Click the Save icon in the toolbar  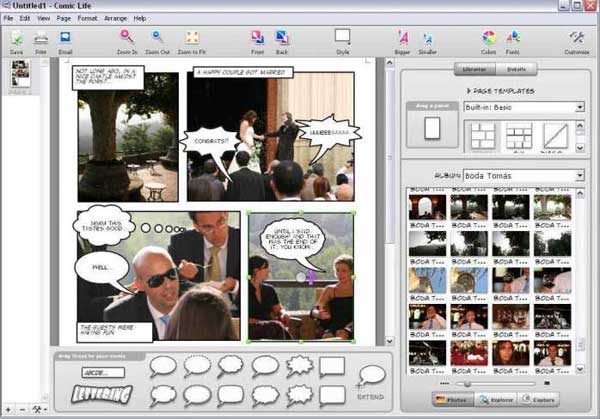[x=16, y=38]
